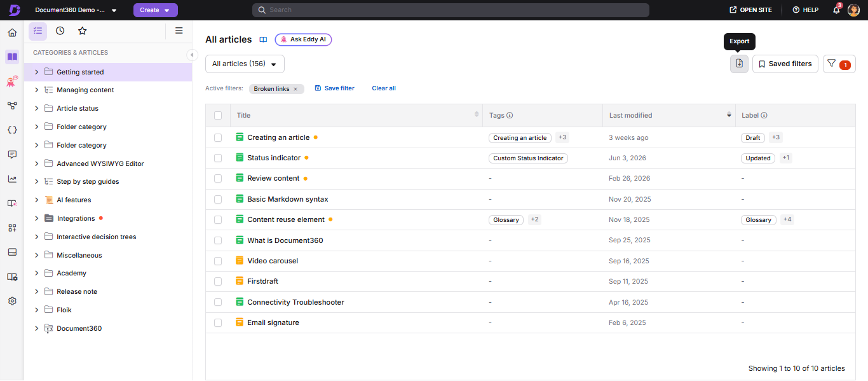This screenshot has width=868, height=381.
Task: Click the Tags column info icon
Action: click(510, 116)
